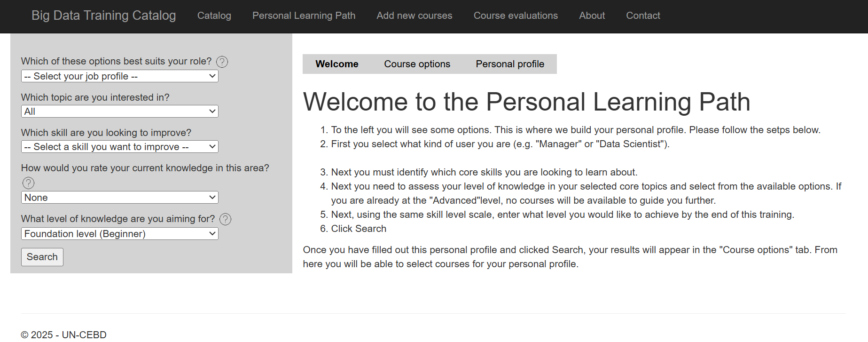868x342 pixels.
Task: Go to Catalog in the navigation bar
Action: tap(214, 16)
